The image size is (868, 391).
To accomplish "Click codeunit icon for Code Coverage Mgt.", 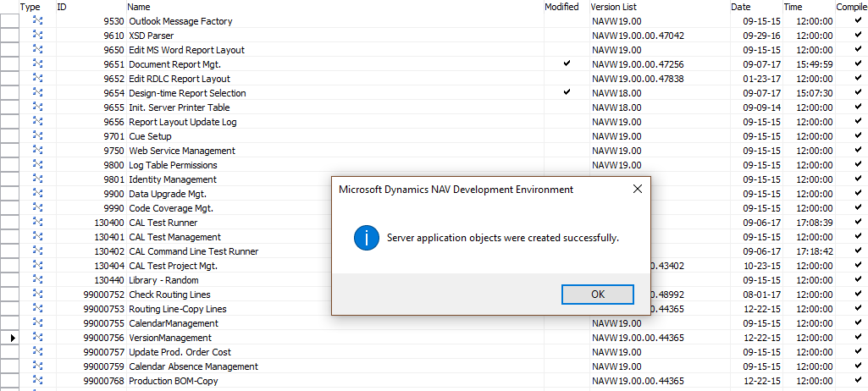I will click(x=37, y=208).
